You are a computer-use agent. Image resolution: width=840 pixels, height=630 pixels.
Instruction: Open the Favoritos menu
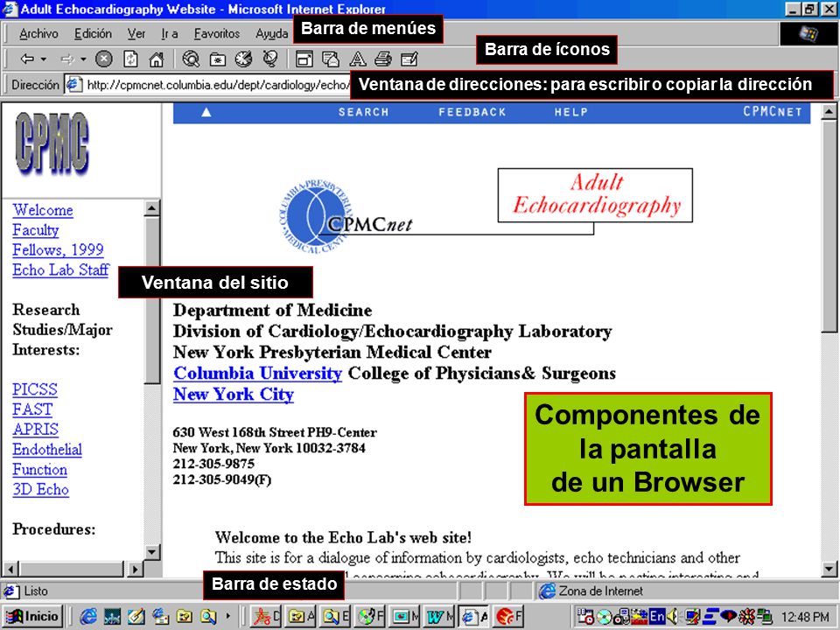pos(216,34)
